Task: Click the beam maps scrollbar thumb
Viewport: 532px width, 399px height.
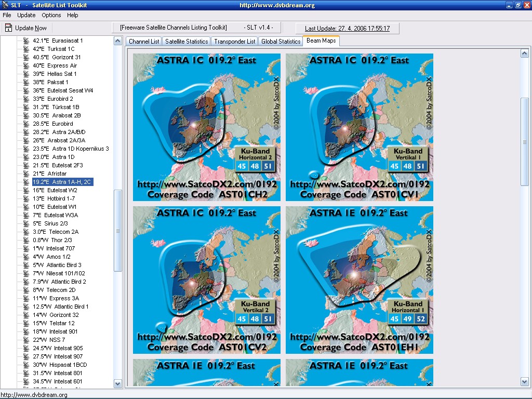Action: click(x=524, y=141)
